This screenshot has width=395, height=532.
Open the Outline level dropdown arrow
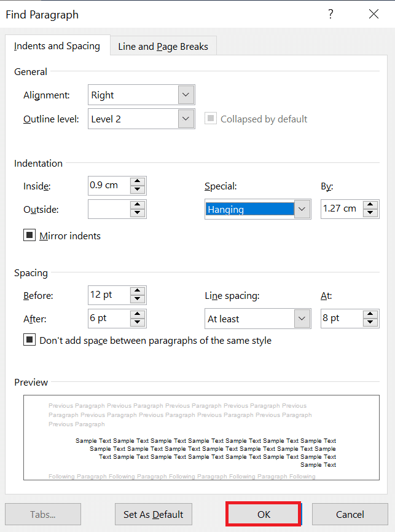186,119
